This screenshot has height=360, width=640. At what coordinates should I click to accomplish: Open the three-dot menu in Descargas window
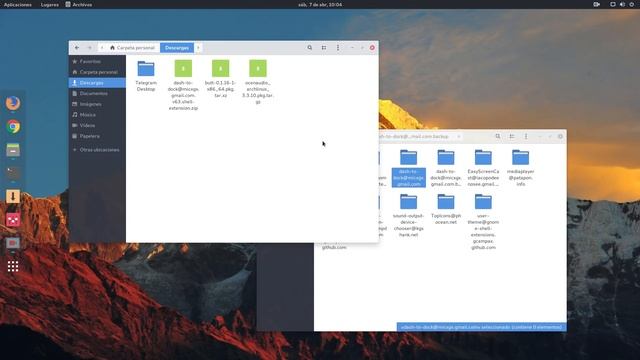(x=338, y=48)
